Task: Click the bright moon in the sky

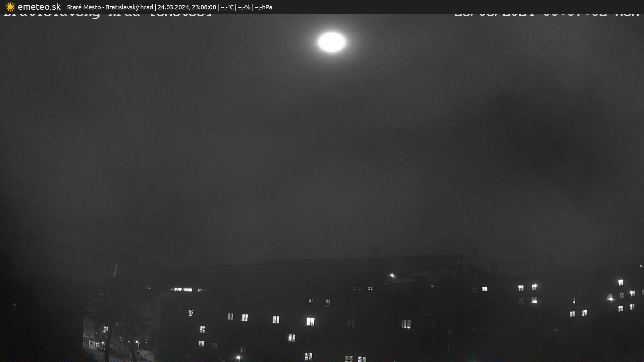Action: [331, 42]
